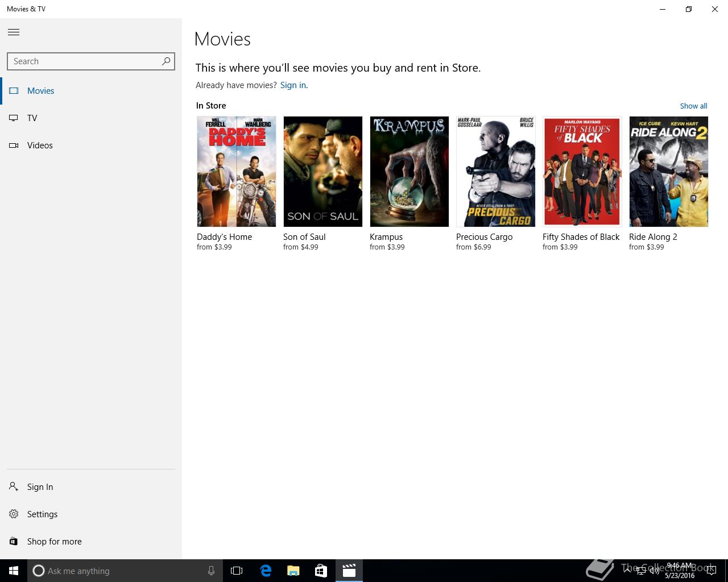
Task: Click the taskbar clock and date
Action: 680,571
